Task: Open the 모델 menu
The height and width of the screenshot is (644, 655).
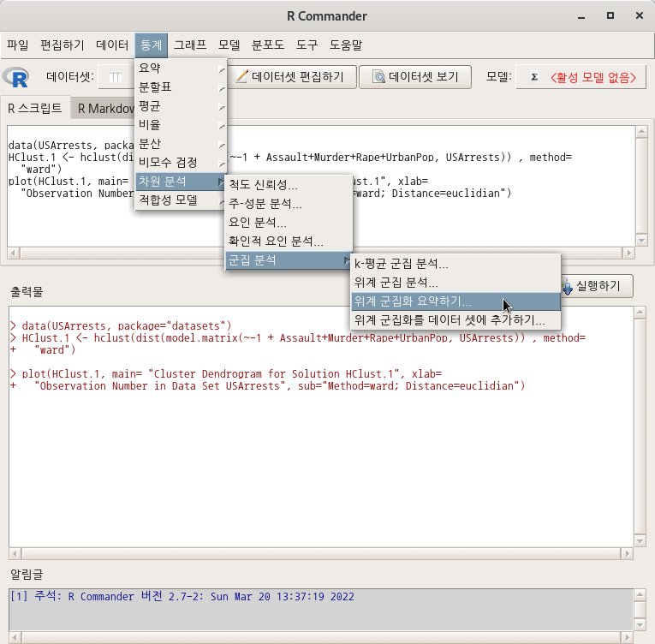Action: 229,45
